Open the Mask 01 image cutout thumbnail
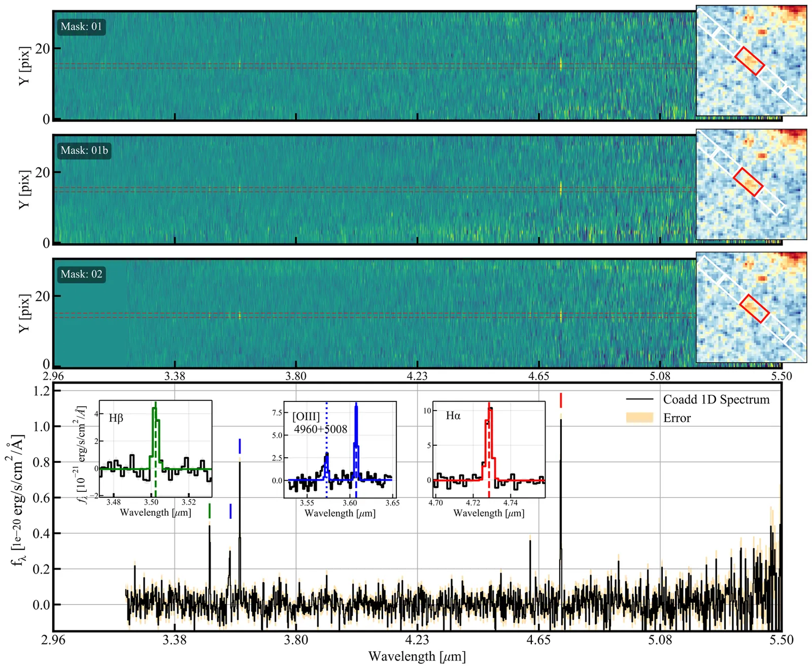Screen dimensions: 812x668 coord(751,61)
